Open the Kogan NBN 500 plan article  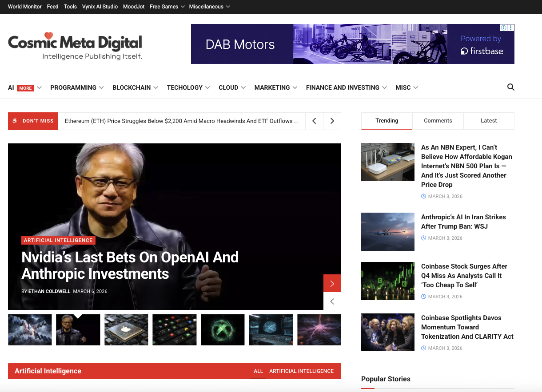coord(466,166)
